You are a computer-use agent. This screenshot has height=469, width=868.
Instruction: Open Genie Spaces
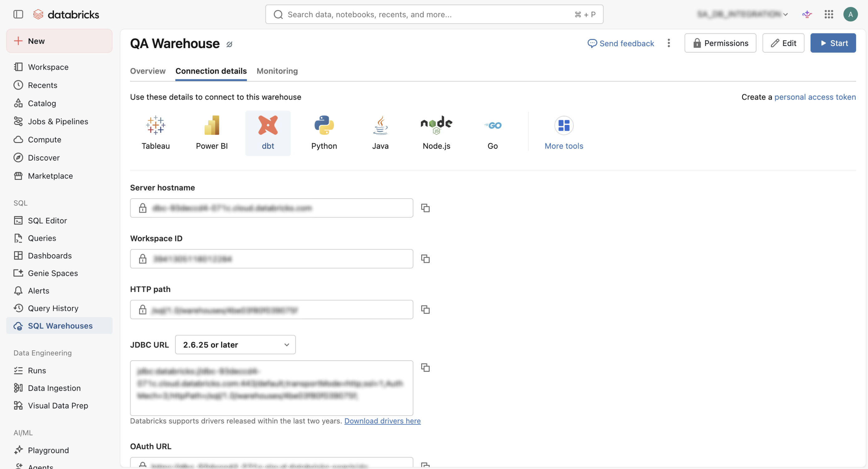pos(59,273)
